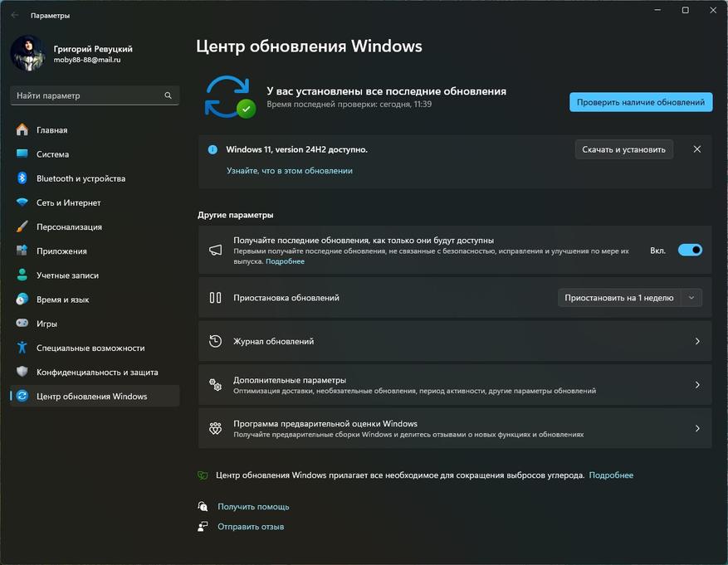
Task: Open 'Подробнее' link about carbon emissions
Action: [x=611, y=475]
